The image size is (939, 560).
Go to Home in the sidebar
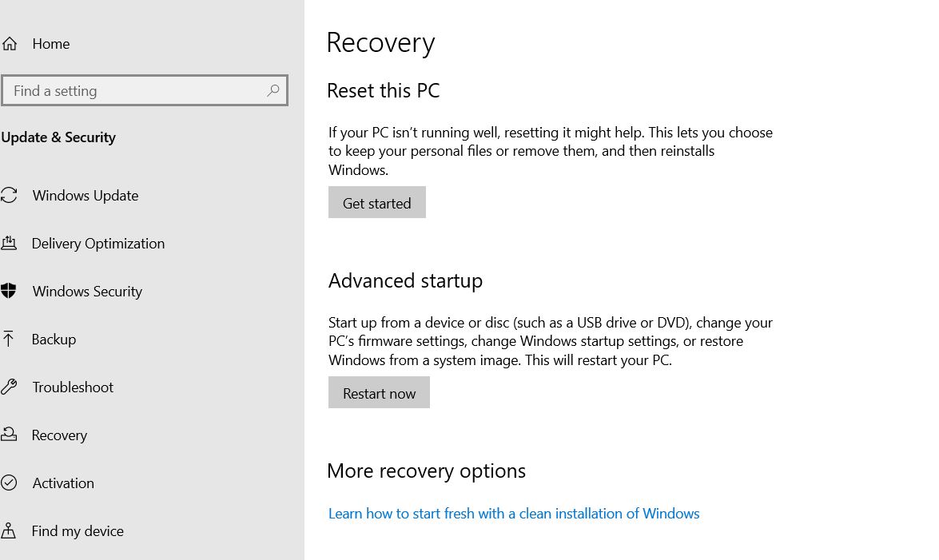51,44
